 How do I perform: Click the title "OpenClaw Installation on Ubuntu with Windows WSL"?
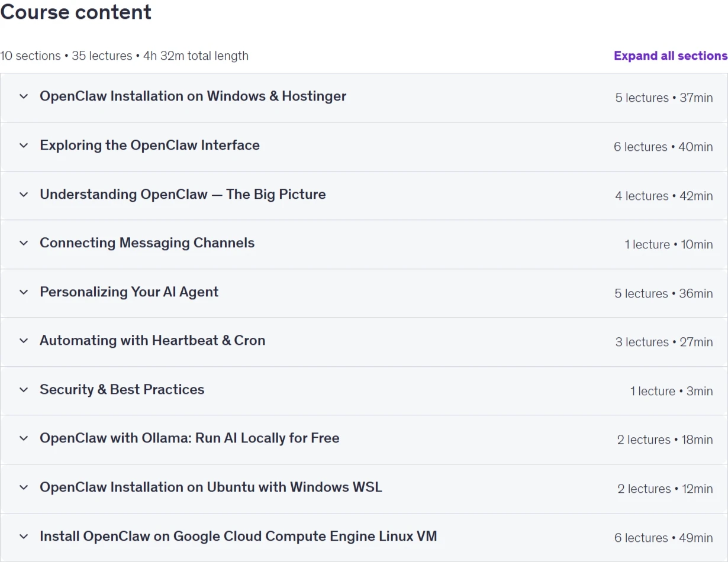click(x=211, y=487)
